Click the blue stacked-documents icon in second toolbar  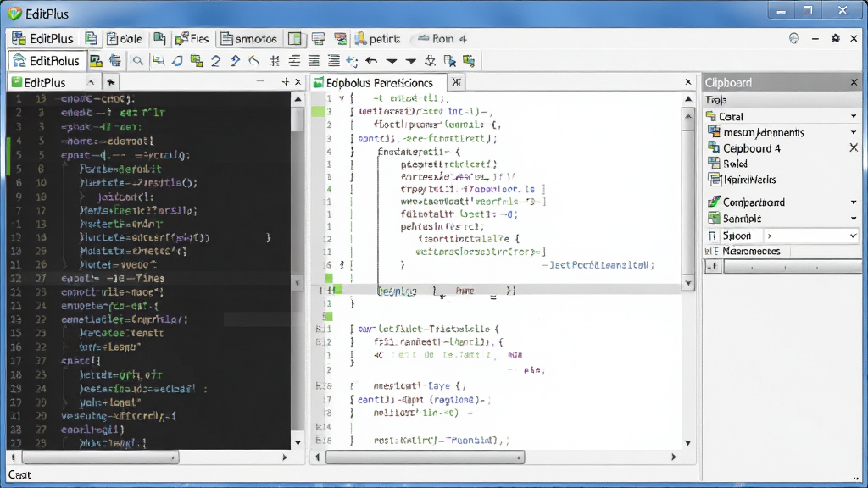pos(115,61)
